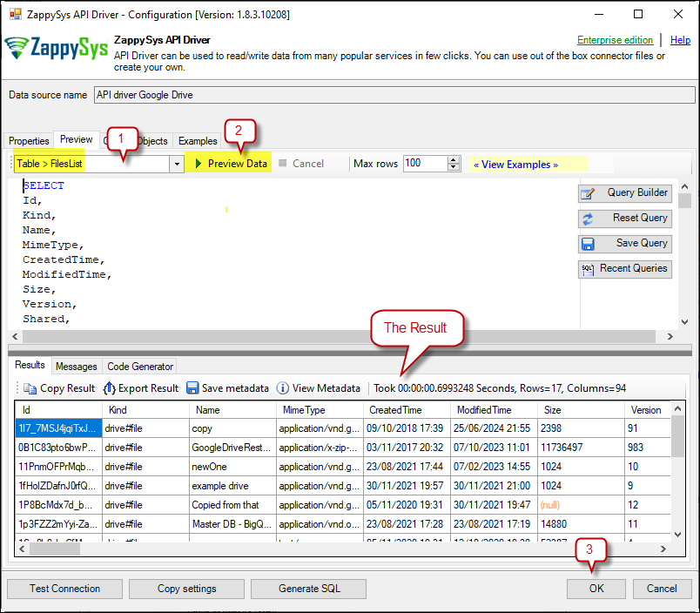This screenshot has height=613, width=700.
Task: Open the Code Generator tab
Action: (140, 366)
